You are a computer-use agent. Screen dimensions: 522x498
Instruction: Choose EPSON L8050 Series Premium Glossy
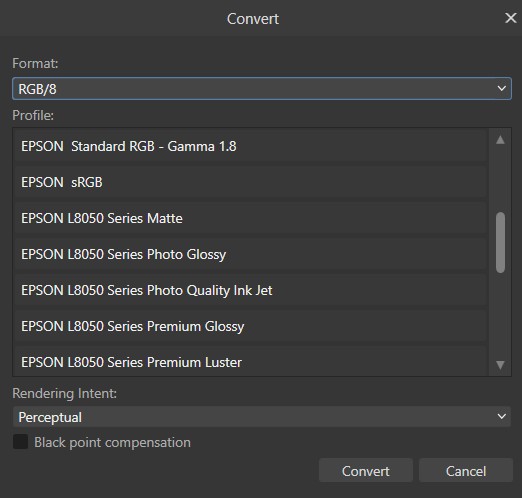(x=250, y=326)
